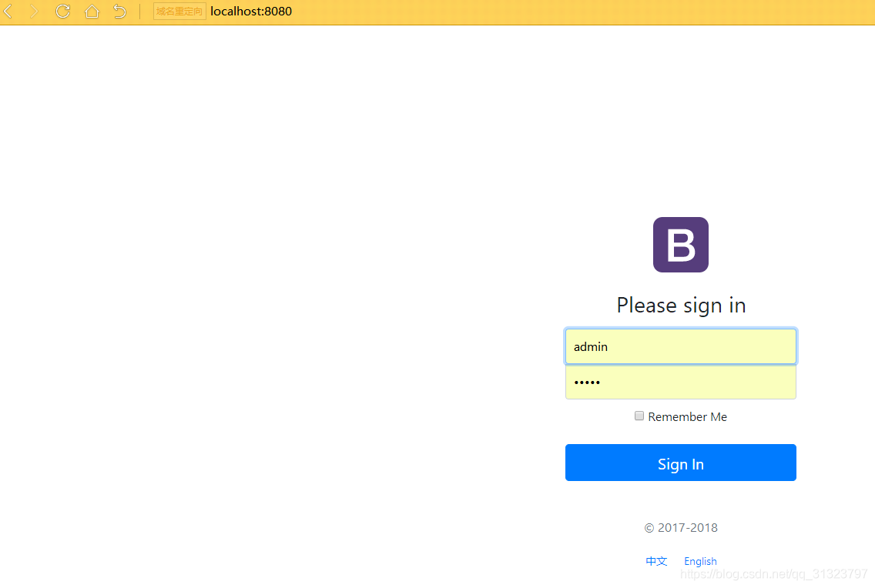Viewport: 875px width, 588px height.
Task: Click the domain redirect badge in address bar
Action: 179,11
